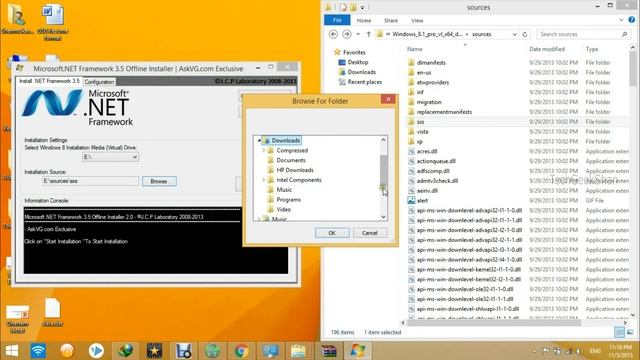This screenshot has width=640, height=360.
Task: Select HP Downloads folder in tree
Action: point(295,170)
